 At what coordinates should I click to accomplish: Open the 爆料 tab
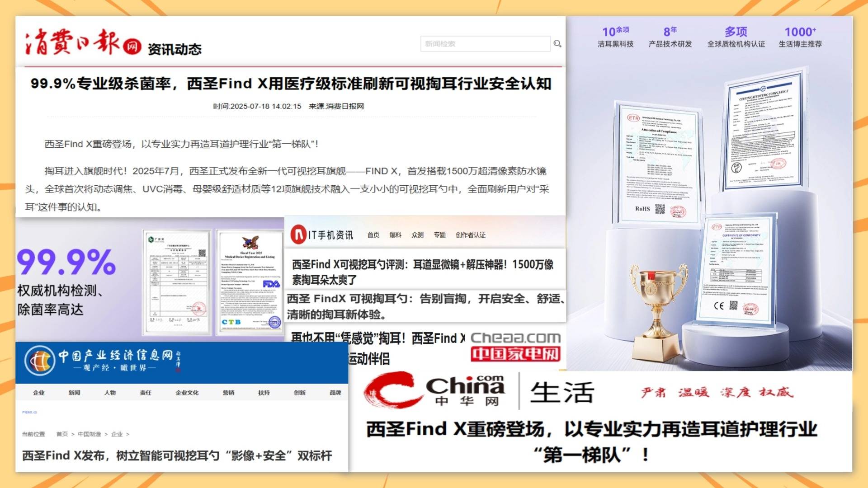tap(395, 235)
